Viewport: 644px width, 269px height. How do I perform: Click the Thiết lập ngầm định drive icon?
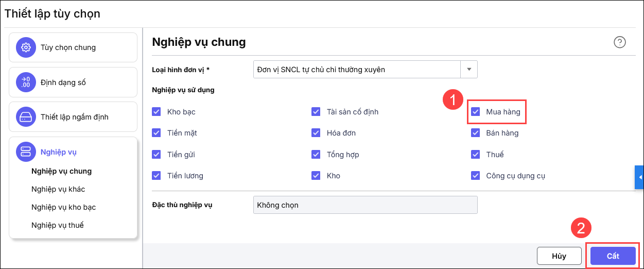tap(25, 116)
